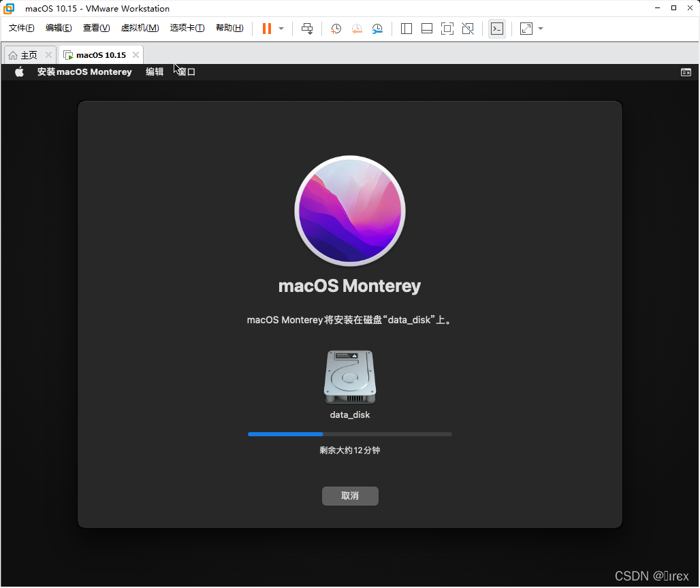Expand the stretch display dropdown arrow
The height and width of the screenshot is (588, 700).
pyautogui.click(x=541, y=29)
